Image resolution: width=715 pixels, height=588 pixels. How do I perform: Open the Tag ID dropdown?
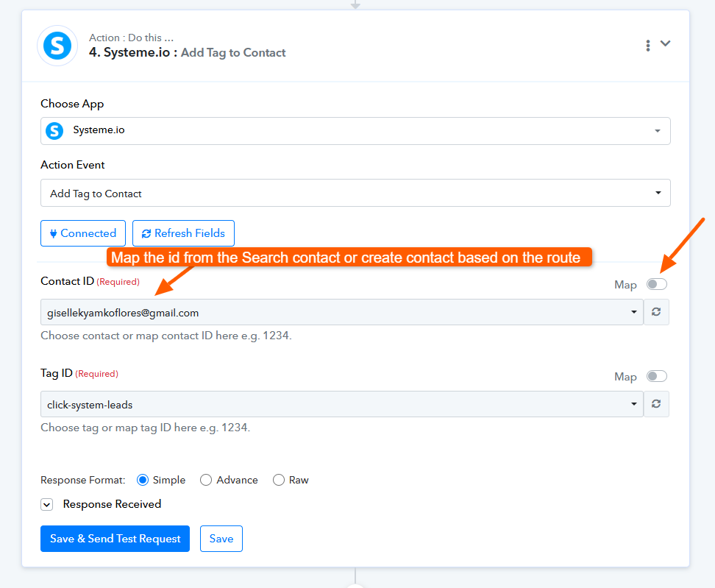point(341,404)
